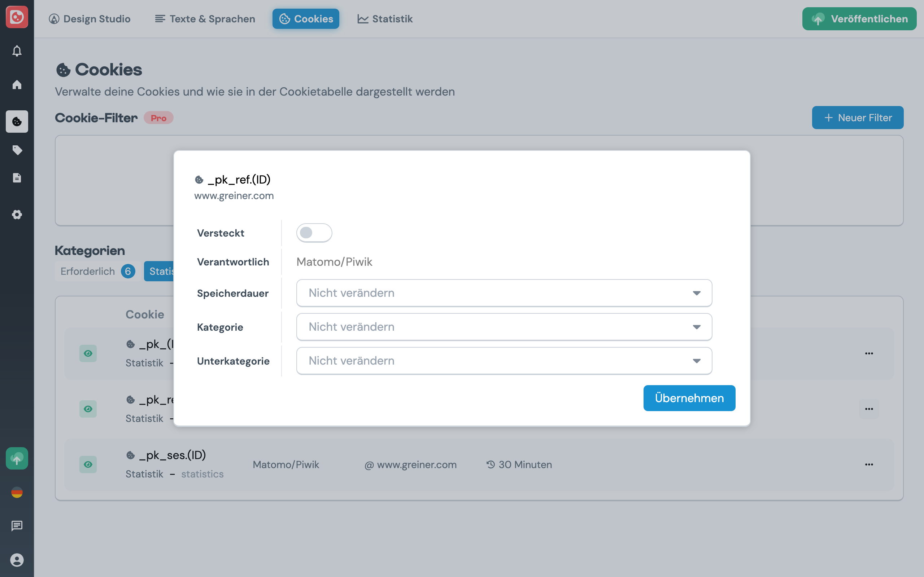Toggle visibility of the first _pk_ cookie
The image size is (924, 577).
click(88, 353)
